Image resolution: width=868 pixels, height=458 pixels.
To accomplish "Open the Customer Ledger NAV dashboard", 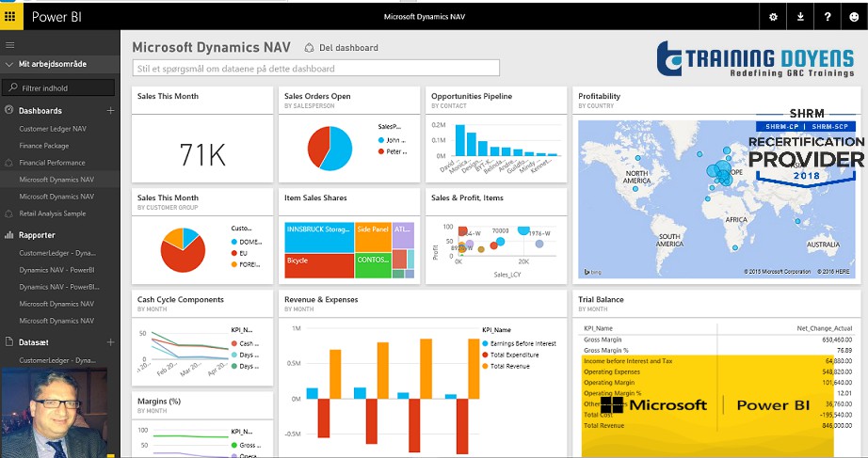I will [53, 129].
